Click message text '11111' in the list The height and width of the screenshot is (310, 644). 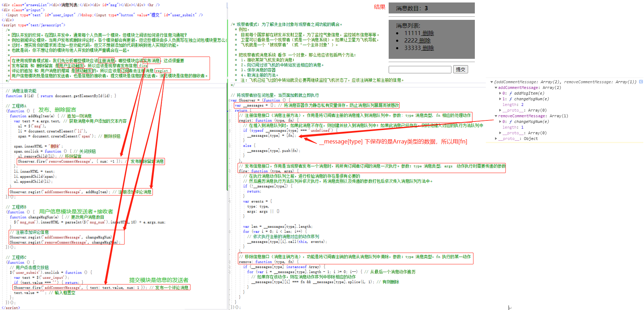[x=412, y=33]
